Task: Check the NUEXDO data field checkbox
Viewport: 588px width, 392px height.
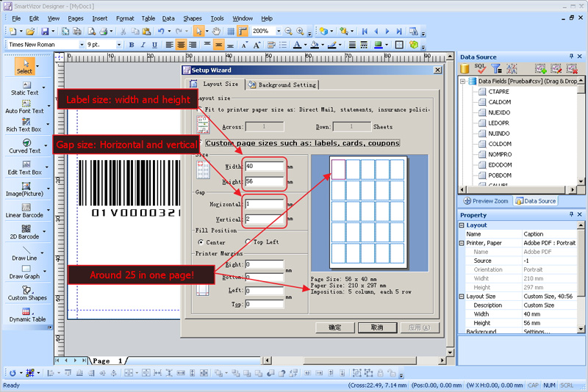Action: 482,112
